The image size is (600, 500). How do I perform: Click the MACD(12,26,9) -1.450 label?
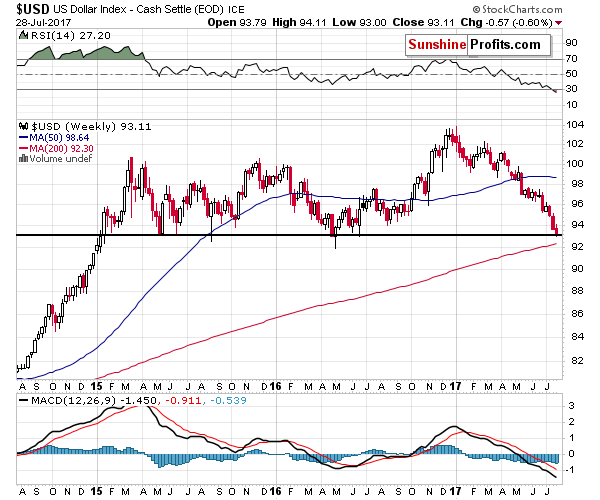[94, 401]
